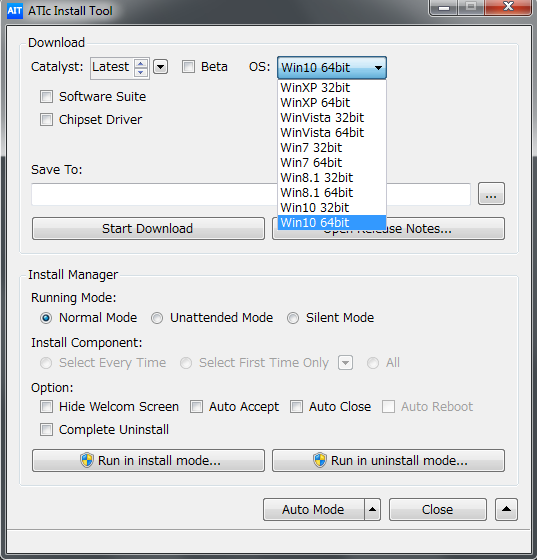Tick Complete Uninstall checkbox
Screen dimensions: 537x560
coord(46,429)
